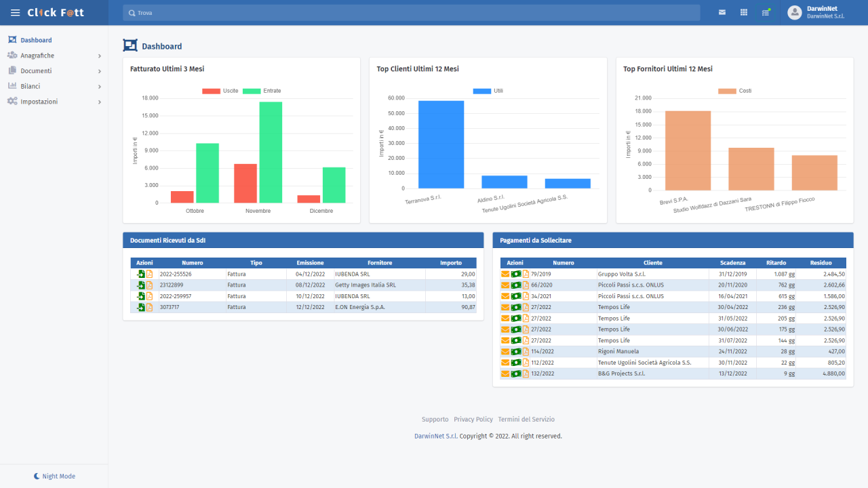Viewport: 868px width, 488px height.
Task: Register payment for invoice 66/2020
Action: pos(515,285)
